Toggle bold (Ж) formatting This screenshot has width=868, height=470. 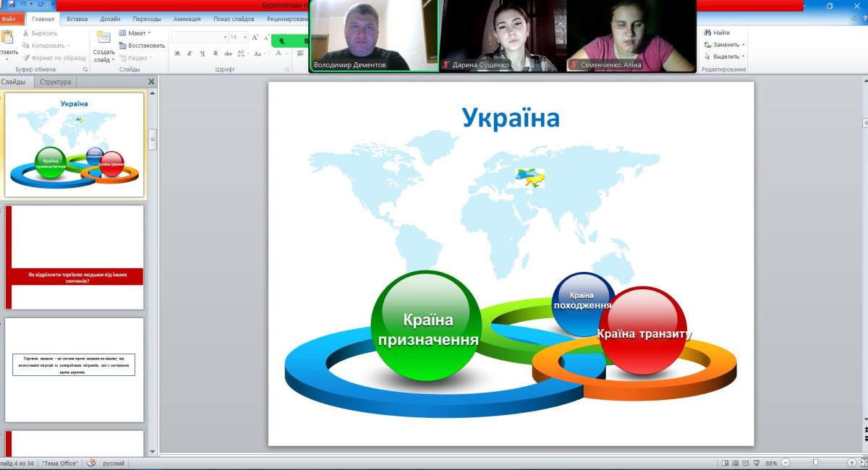[177, 54]
